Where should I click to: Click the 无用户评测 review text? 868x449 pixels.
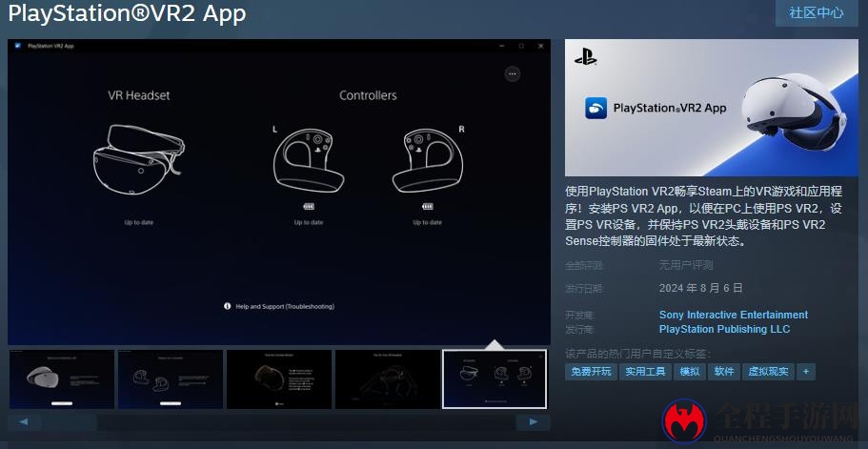pos(686,265)
